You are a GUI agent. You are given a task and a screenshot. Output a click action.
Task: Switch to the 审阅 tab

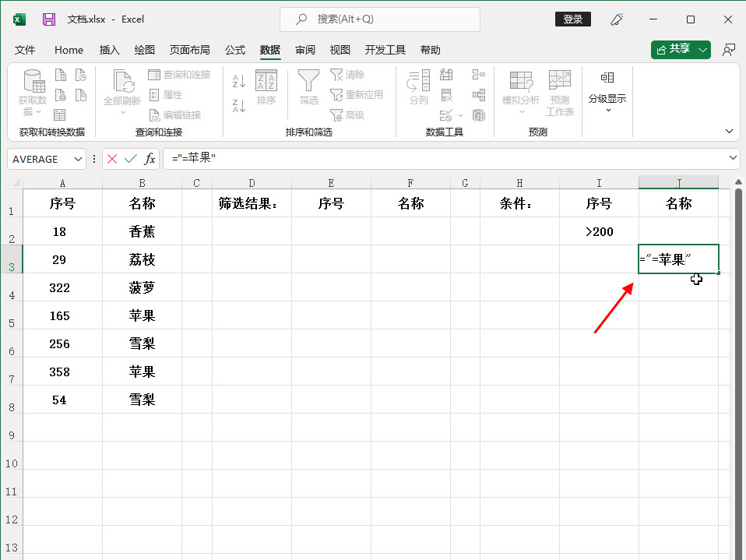pos(305,50)
